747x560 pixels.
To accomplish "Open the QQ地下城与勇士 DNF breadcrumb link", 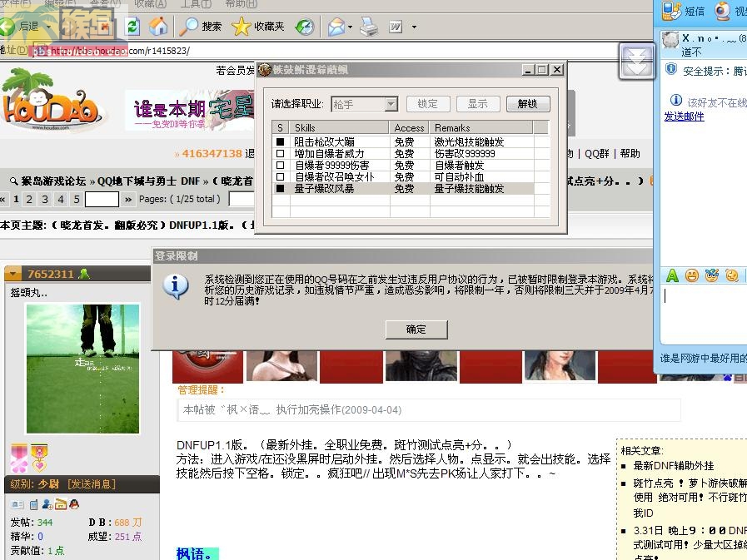I will (148, 181).
